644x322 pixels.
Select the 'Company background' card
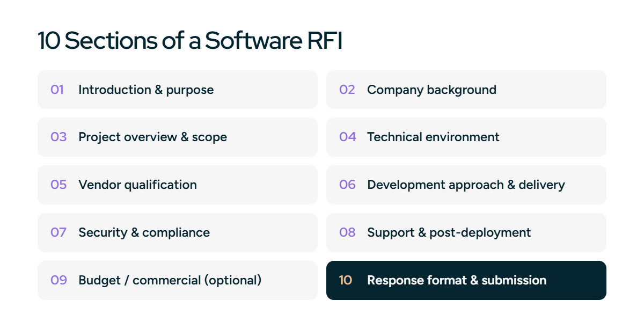point(466,90)
